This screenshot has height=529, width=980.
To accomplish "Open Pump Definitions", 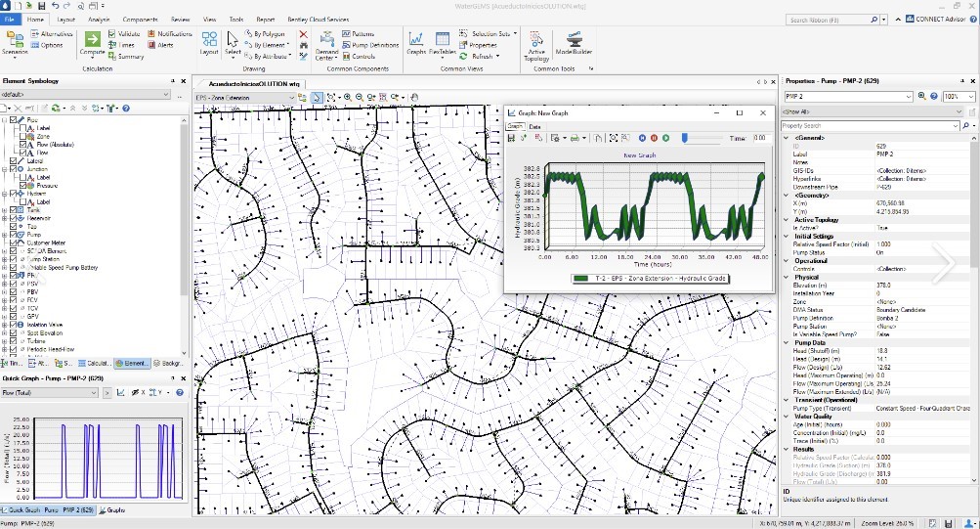I will tap(370, 45).
